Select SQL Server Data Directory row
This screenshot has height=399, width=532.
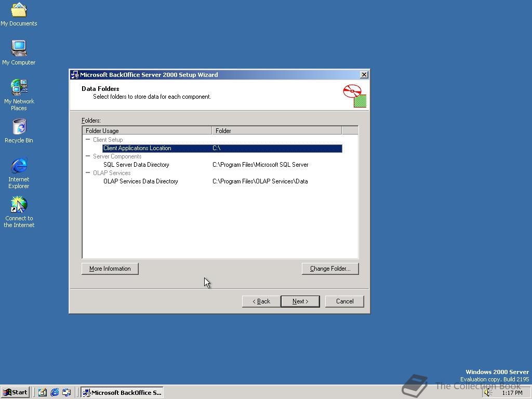[222, 165]
